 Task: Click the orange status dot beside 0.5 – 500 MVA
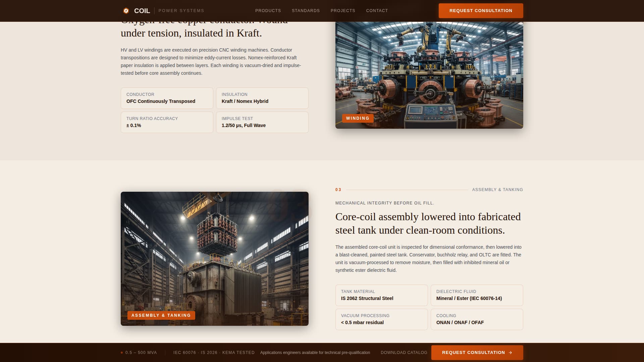(122, 353)
